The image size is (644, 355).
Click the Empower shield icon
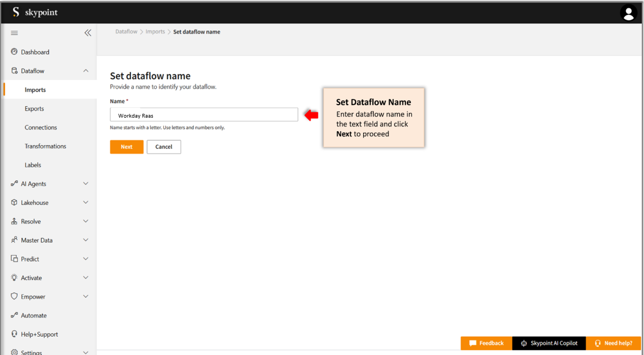pos(15,297)
